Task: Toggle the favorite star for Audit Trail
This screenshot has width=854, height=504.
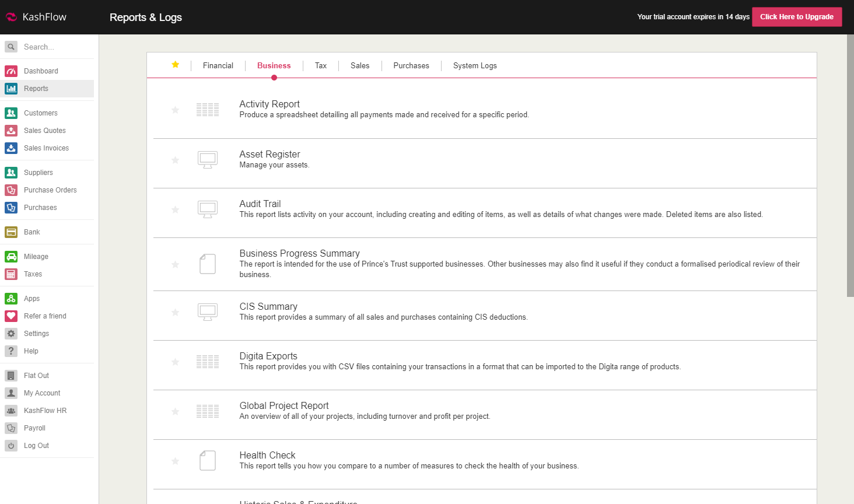Action: point(175,209)
